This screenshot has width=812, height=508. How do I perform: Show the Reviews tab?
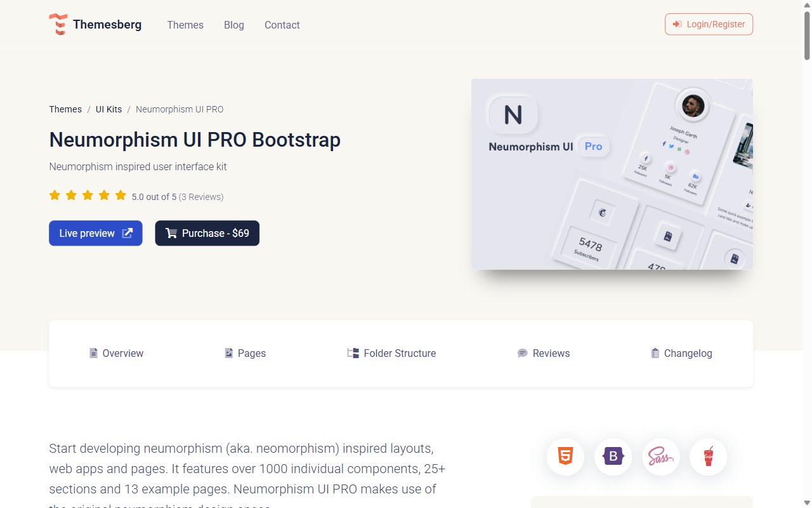click(x=544, y=353)
